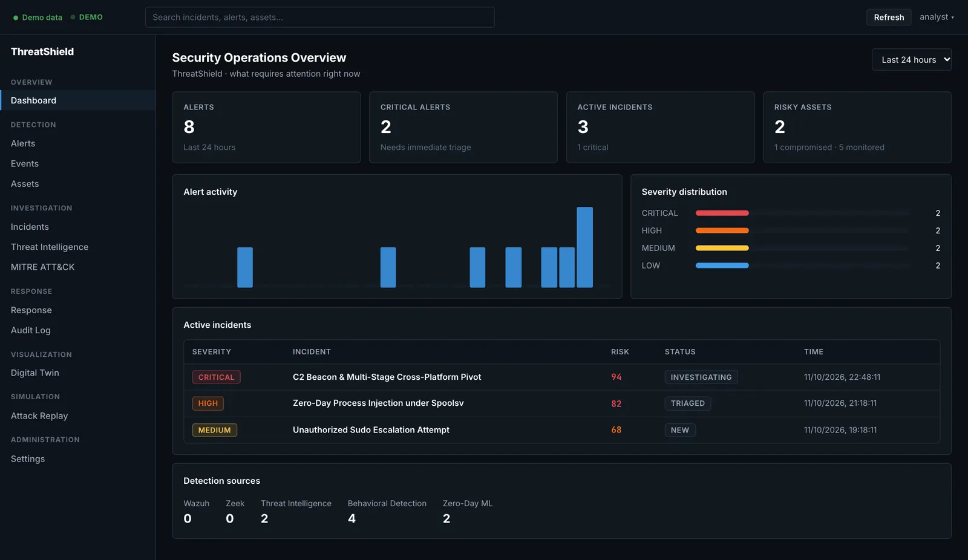The height and width of the screenshot is (560, 968).
Task: Select the Unauthorized Sudo Escalation Attempt incident
Action: 371,430
